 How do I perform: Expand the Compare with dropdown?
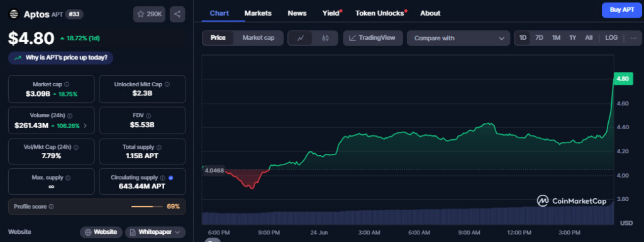[x=458, y=38]
